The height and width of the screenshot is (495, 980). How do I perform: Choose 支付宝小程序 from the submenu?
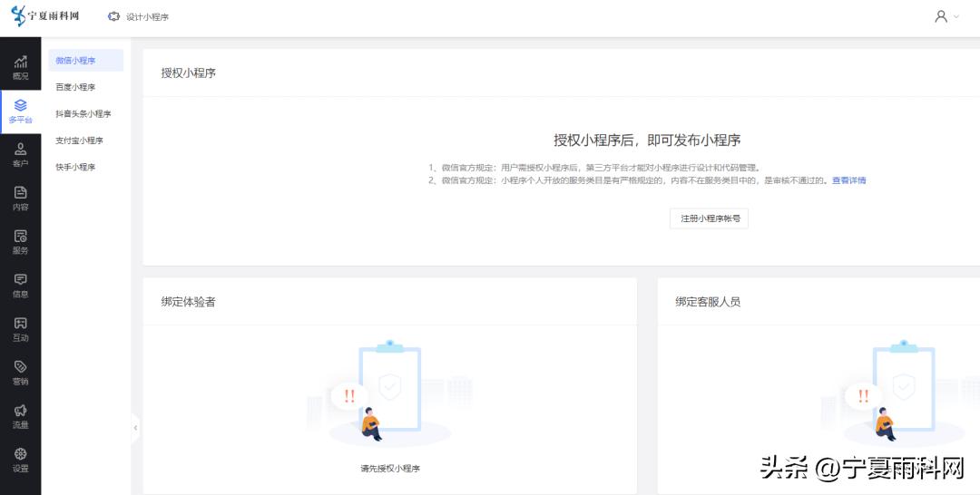point(79,141)
